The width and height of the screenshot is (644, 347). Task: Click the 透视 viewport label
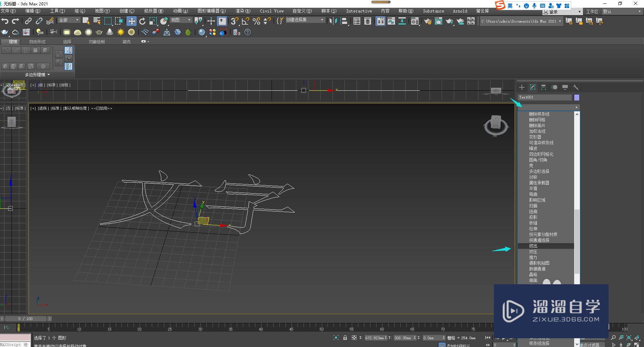click(43, 108)
